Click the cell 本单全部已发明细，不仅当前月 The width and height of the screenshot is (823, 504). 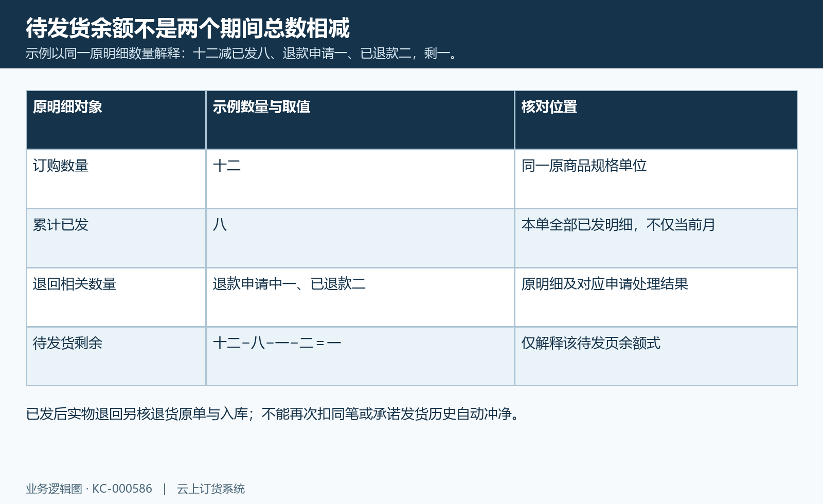tap(656, 238)
